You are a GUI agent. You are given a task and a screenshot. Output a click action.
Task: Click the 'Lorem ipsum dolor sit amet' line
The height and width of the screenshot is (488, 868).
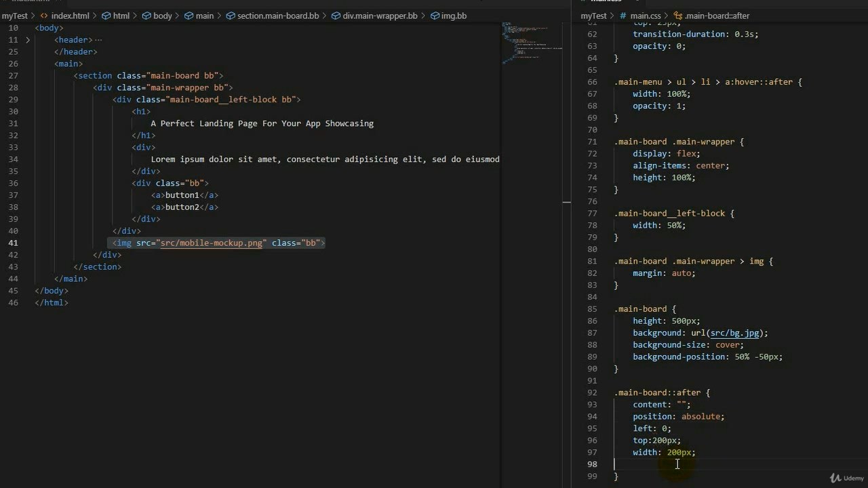click(325, 159)
